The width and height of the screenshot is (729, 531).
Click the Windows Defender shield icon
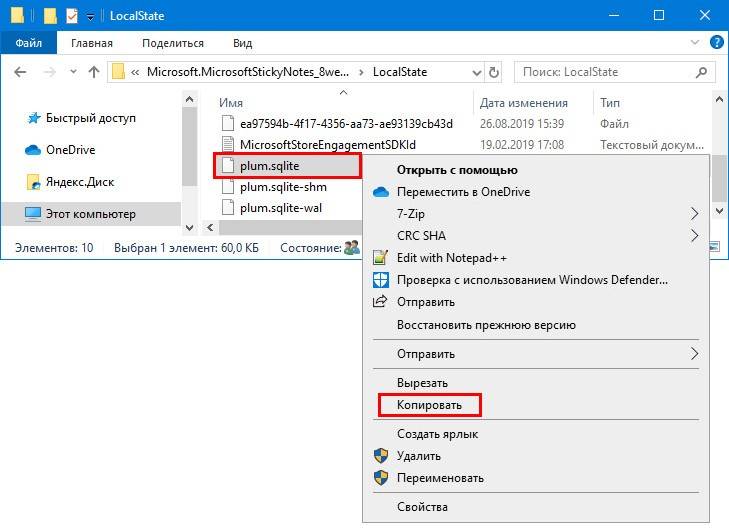tap(380, 280)
